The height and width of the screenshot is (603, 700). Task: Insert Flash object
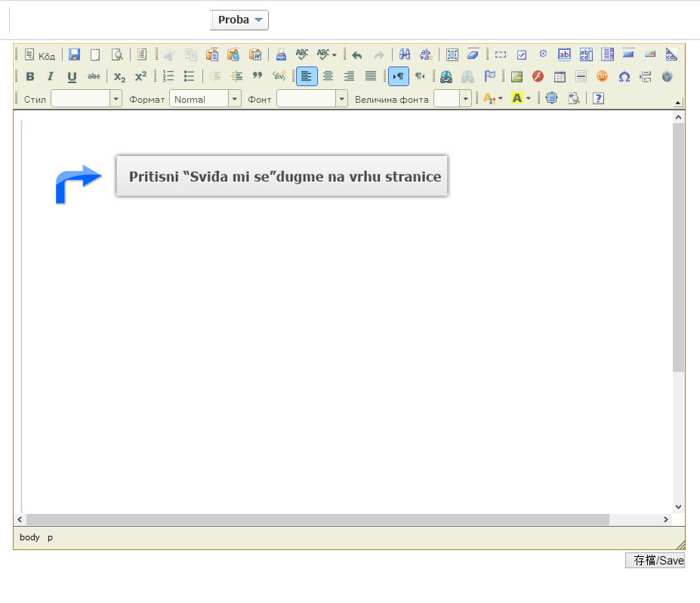[538, 76]
